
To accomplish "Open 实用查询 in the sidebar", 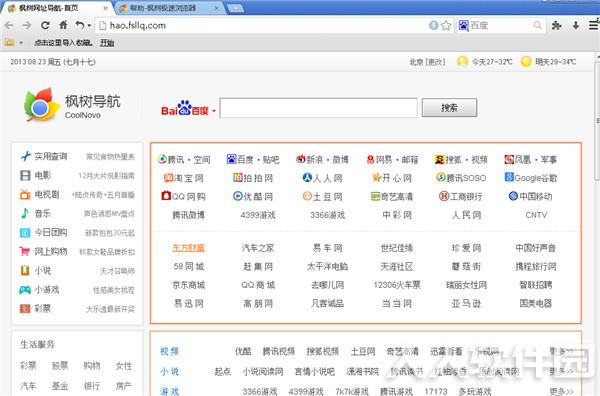I will coord(51,156).
